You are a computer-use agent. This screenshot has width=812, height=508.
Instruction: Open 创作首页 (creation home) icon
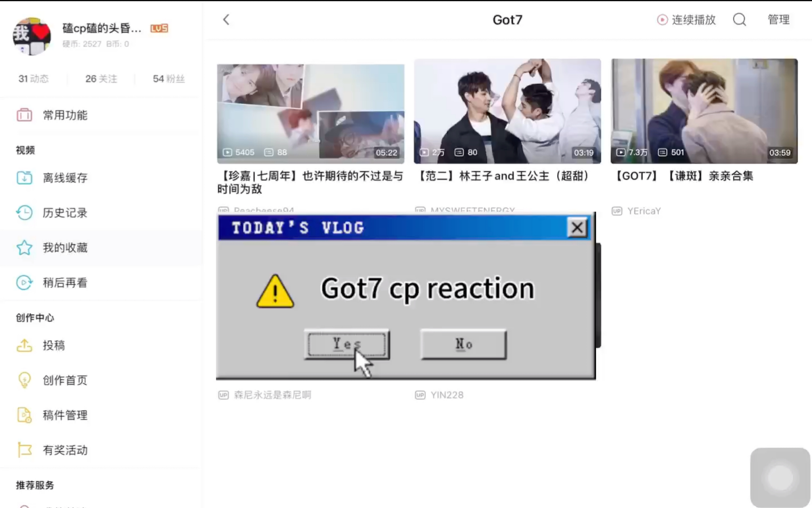tap(24, 380)
